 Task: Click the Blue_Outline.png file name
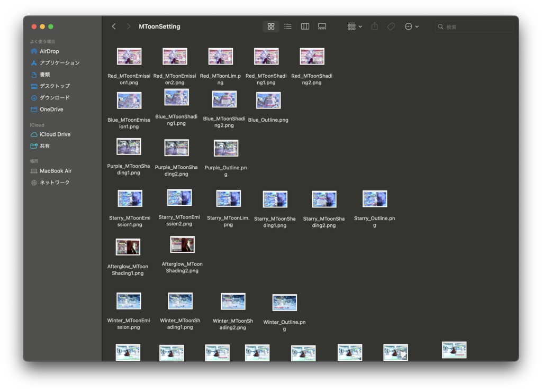(x=268, y=120)
